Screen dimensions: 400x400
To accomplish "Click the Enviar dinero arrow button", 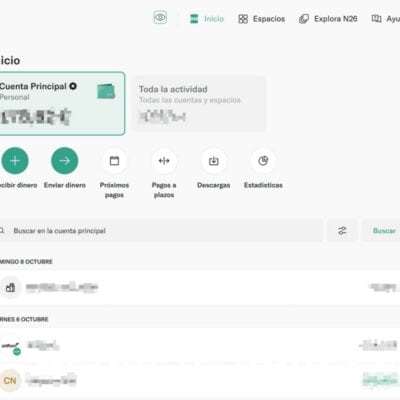I will (65, 161).
